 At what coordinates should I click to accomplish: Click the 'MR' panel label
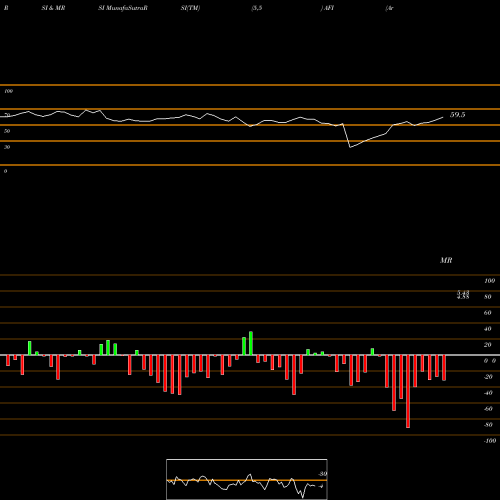tap(446, 260)
